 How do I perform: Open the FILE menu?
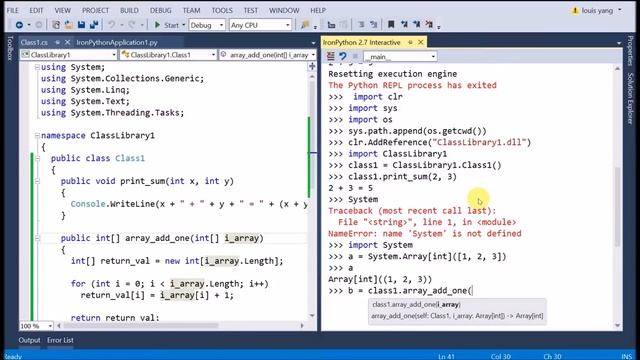pyautogui.click(x=13, y=10)
